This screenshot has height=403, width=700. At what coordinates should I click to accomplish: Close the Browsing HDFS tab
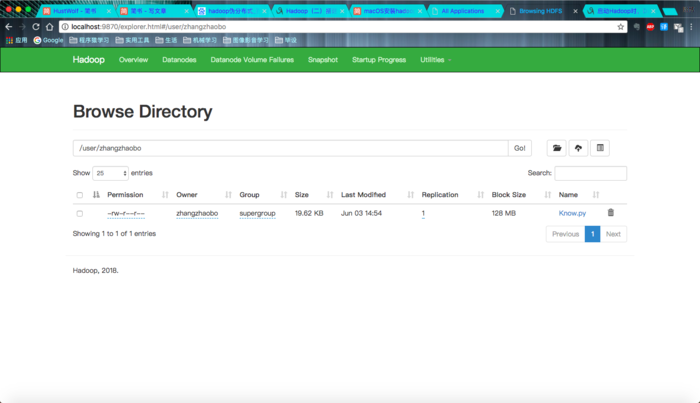[575, 11]
